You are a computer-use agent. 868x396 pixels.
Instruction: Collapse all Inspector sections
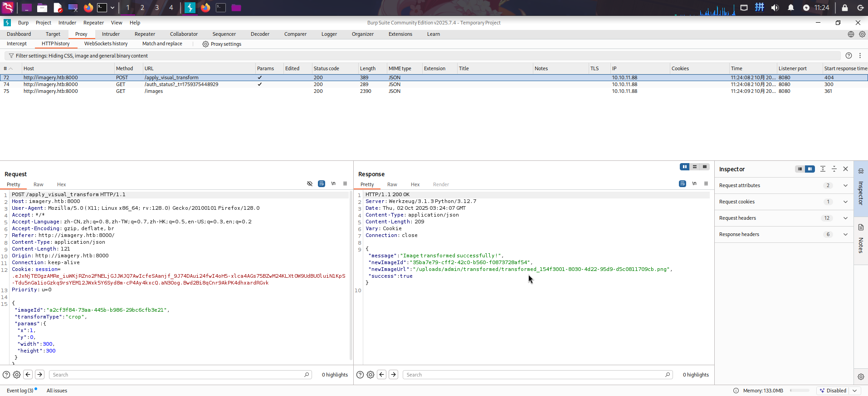tap(834, 169)
